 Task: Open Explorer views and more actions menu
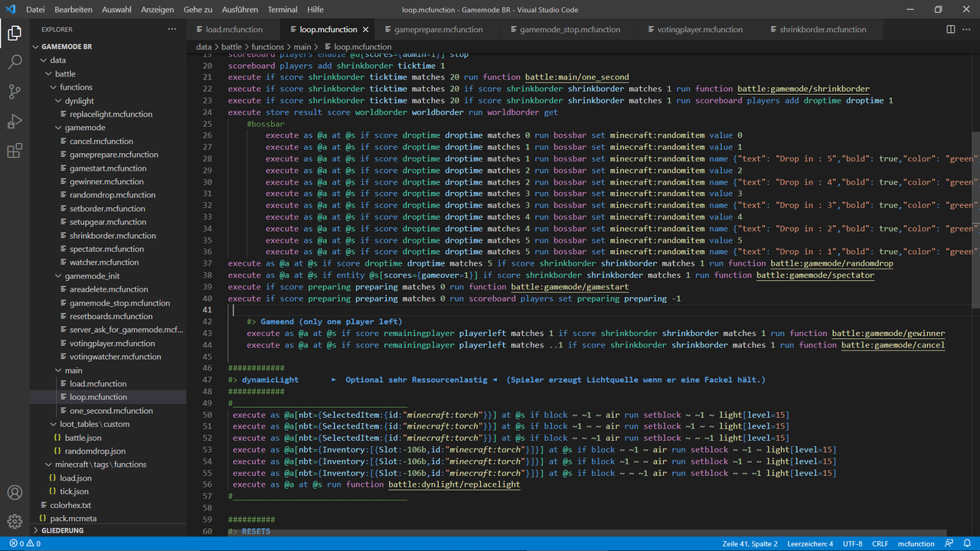pyautogui.click(x=171, y=29)
